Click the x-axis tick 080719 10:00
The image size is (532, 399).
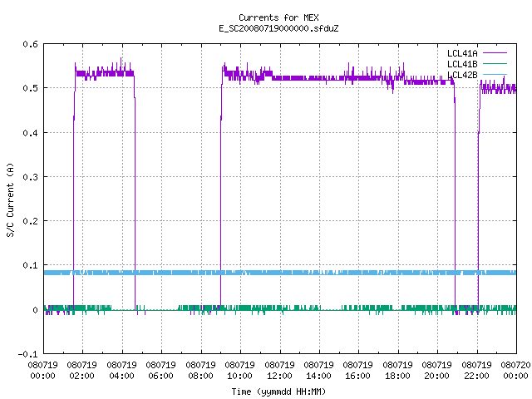239,371
